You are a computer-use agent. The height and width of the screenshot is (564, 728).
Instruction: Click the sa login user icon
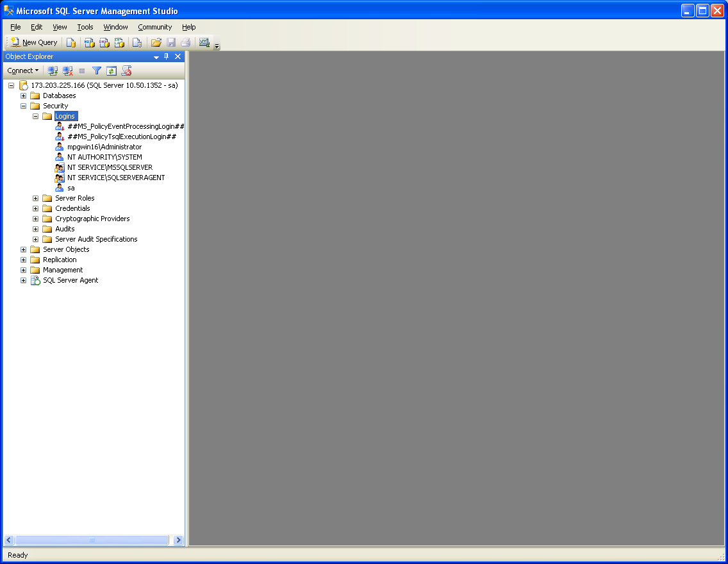tap(60, 188)
